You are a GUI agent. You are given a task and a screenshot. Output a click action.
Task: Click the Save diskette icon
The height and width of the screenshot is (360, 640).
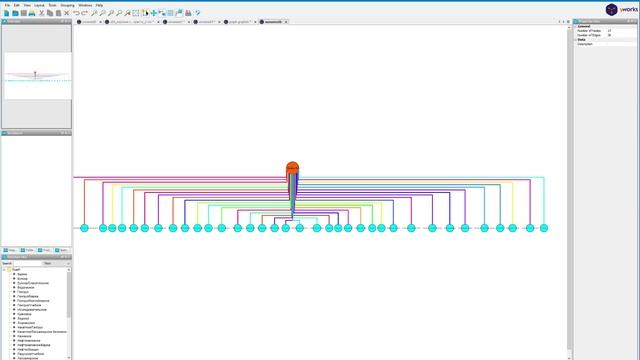coord(24,13)
